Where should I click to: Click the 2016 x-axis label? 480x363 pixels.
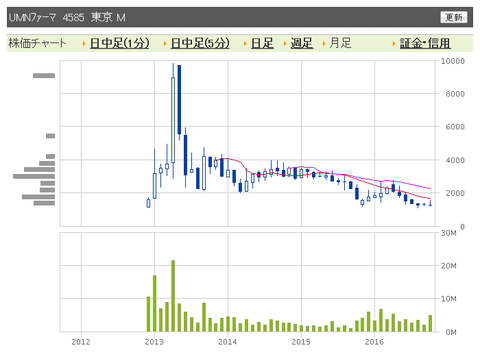pos(374,342)
